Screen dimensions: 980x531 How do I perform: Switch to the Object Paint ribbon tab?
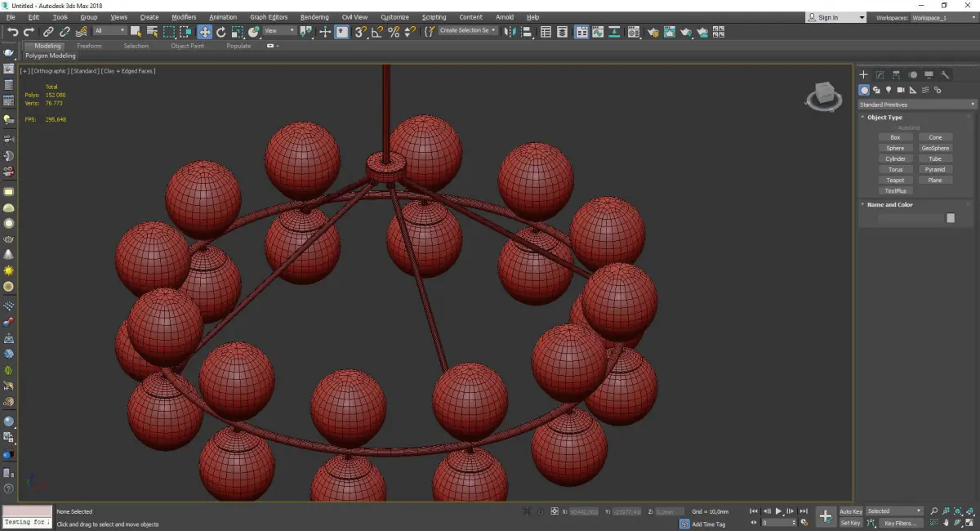tap(187, 47)
